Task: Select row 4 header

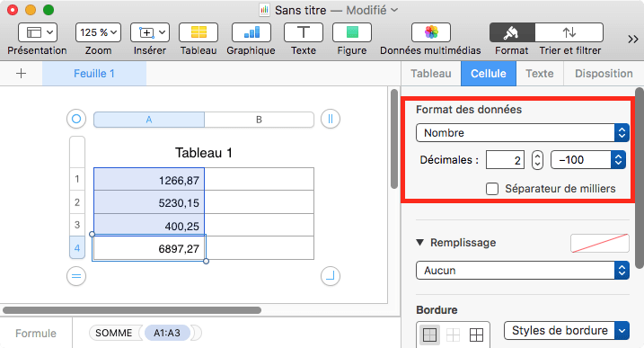Action: point(77,247)
